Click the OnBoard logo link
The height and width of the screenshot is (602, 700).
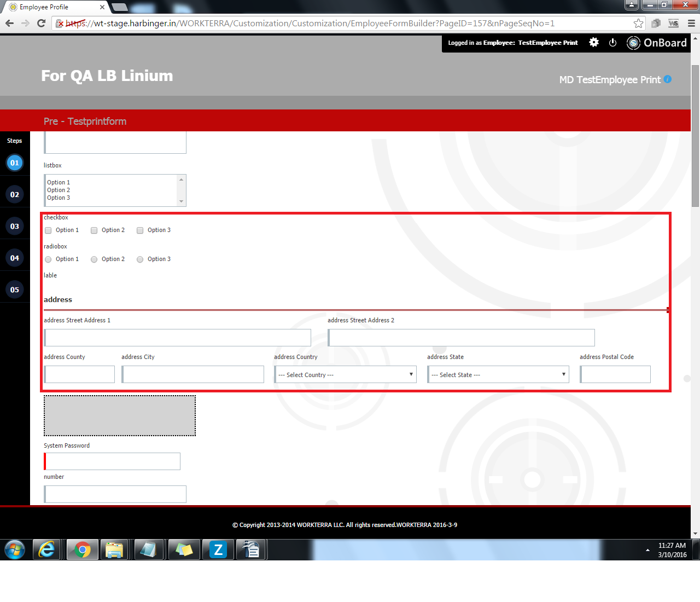[657, 43]
